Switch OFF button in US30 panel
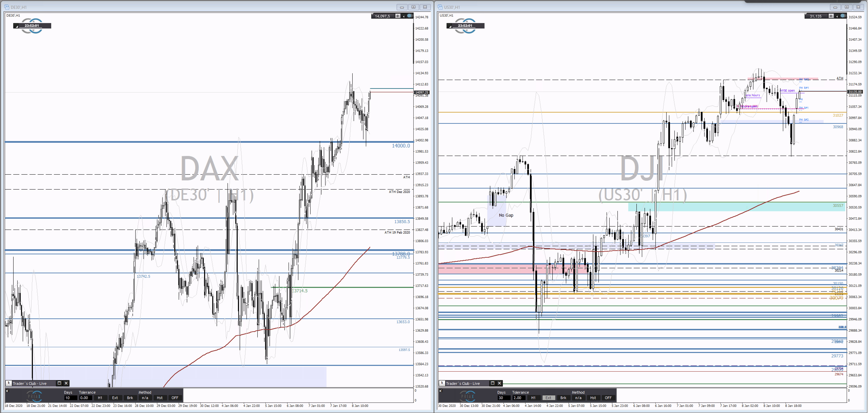The image size is (868, 413). coord(608,398)
